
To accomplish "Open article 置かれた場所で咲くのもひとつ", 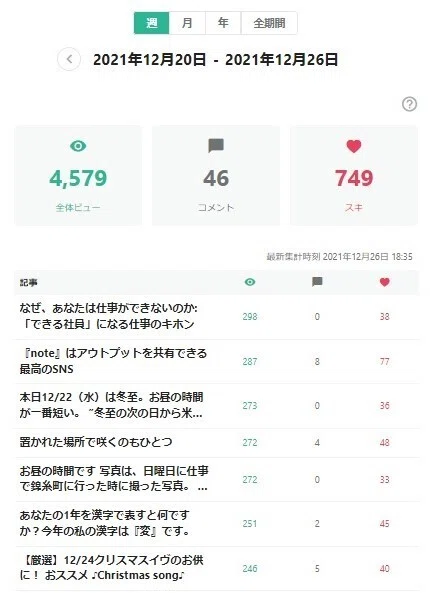I will coord(96,442).
